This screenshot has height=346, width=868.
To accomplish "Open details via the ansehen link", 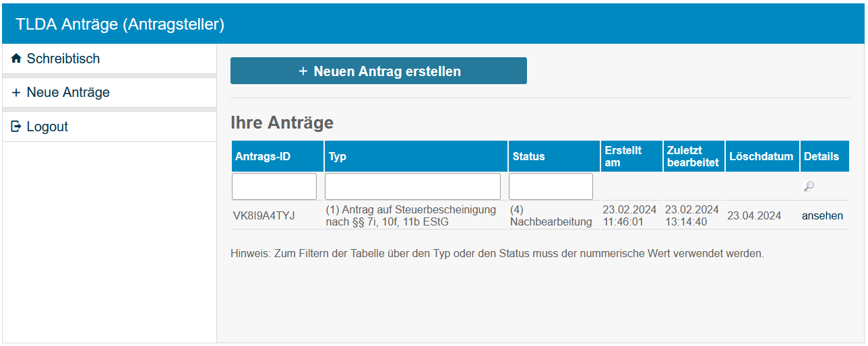I will tap(822, 216).
